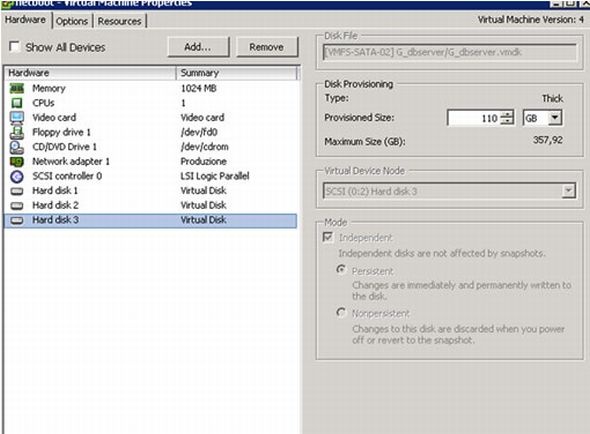Viewport: 590px width, 434px height.
Task: Click the Hardware column header
Action: pyautogui.click(x=90, y=73)
